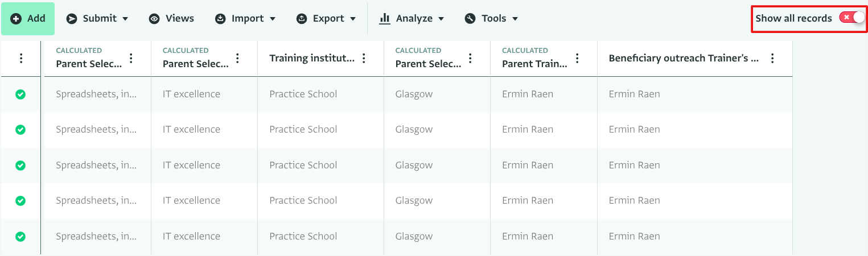Click the green check status in the last row

pyautogui.click(x=20, y=237)
